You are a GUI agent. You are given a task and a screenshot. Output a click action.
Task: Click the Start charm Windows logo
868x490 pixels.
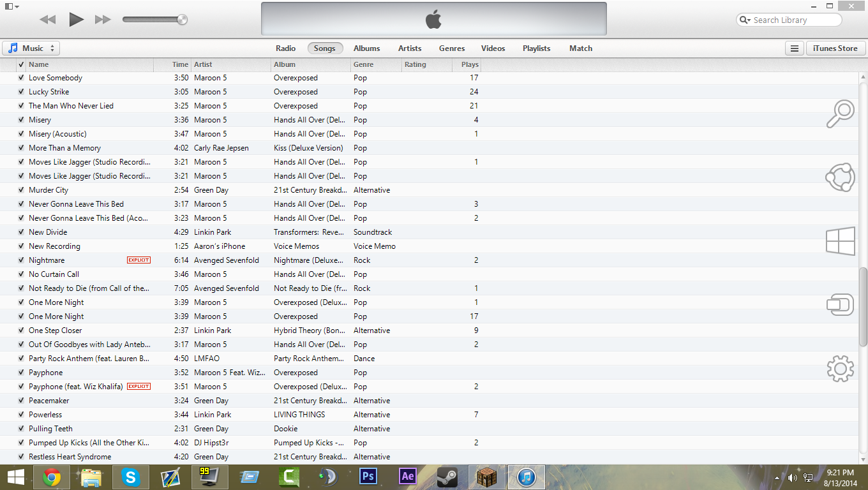point(840,242)
